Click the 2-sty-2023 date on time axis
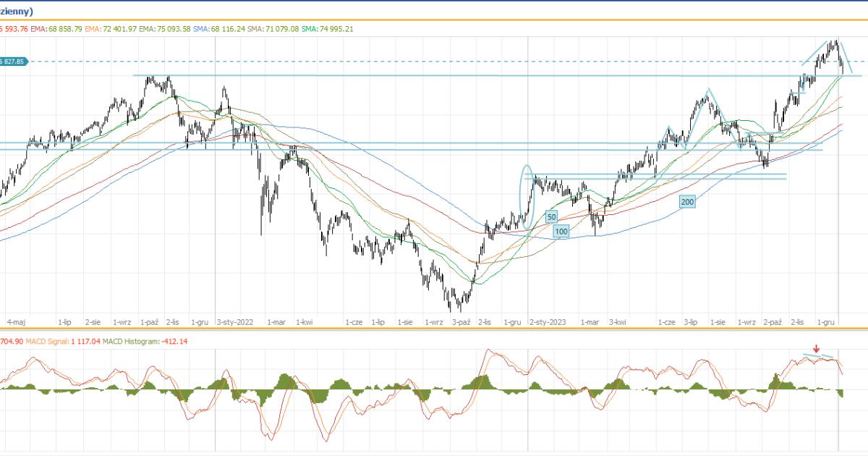Image resolution: width=868 pixels, height=456 pixels. (549, 321)
